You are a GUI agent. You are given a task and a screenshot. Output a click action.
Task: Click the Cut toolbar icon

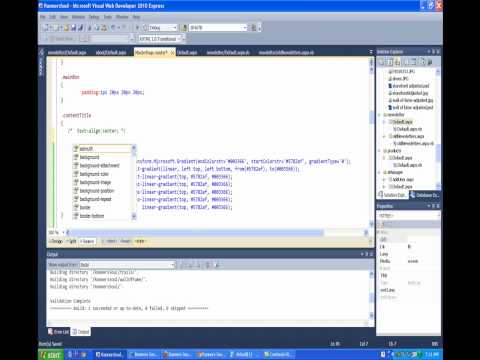(89, 28)
